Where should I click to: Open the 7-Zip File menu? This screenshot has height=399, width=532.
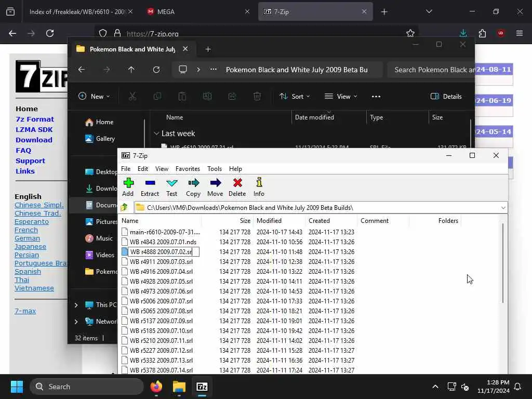(126, 169)
